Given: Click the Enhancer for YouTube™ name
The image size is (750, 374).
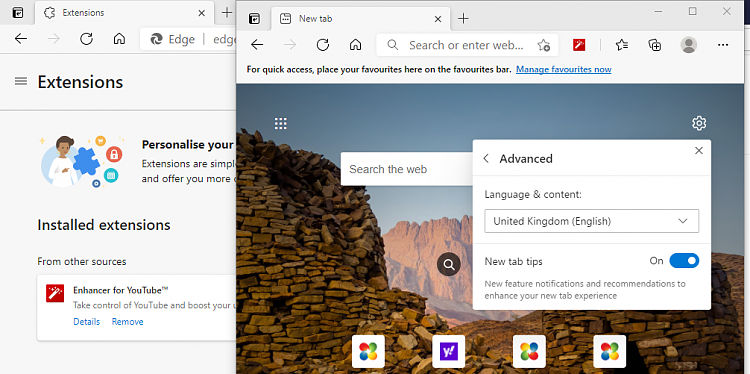Looking at the screenshot, I should (x=121, y=290).
